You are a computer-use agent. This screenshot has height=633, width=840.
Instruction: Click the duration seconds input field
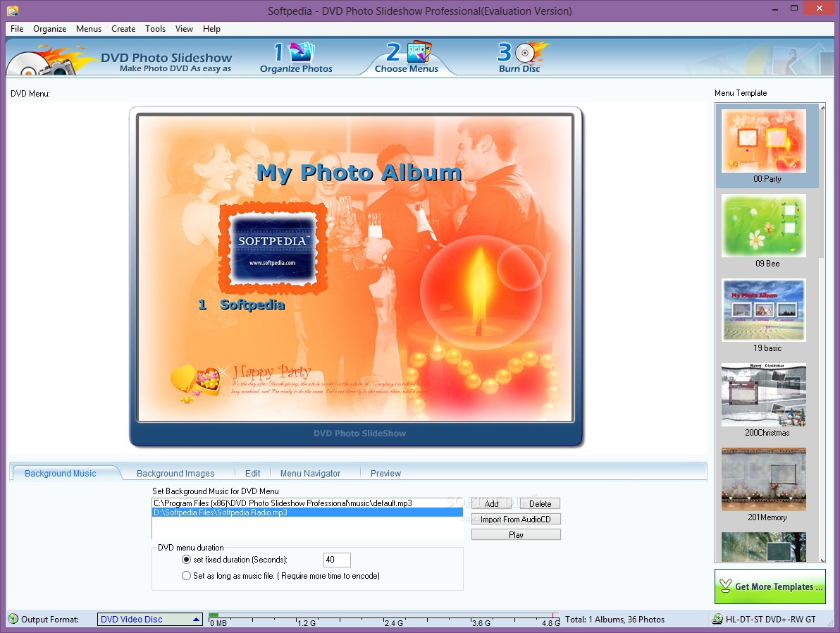(x=337, y=560)
